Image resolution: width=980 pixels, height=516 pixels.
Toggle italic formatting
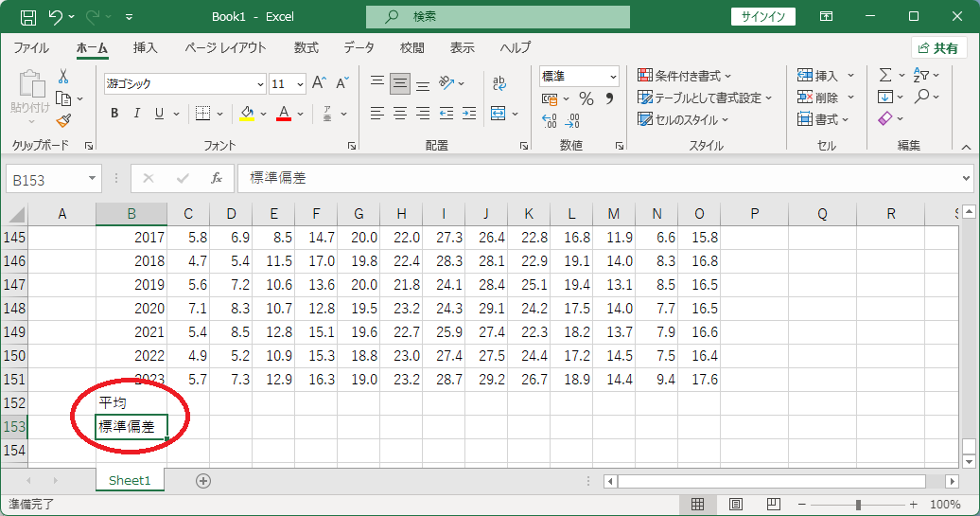136,114
